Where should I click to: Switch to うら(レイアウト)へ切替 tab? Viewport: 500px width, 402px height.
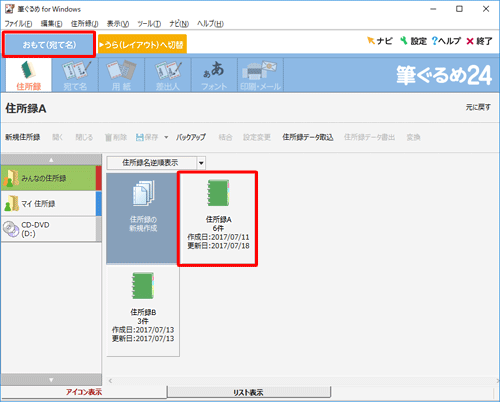(x=142, y=44)
